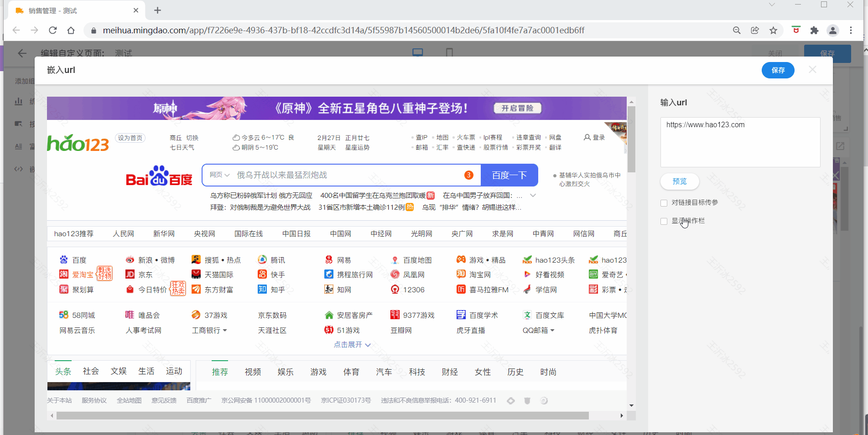Click 腾讯 site icon
The image size is (868, 435).
click(262, 260)
